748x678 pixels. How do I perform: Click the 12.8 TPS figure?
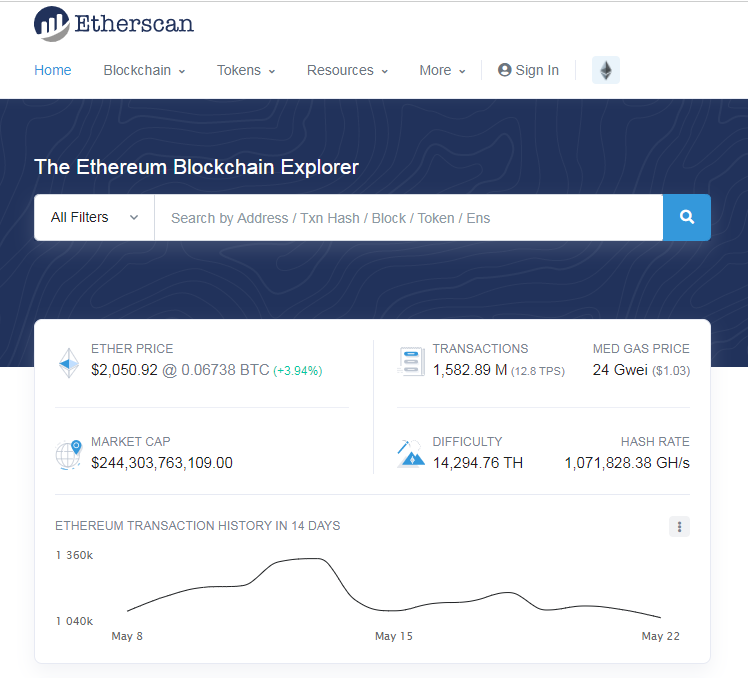[x=538, y=371]
